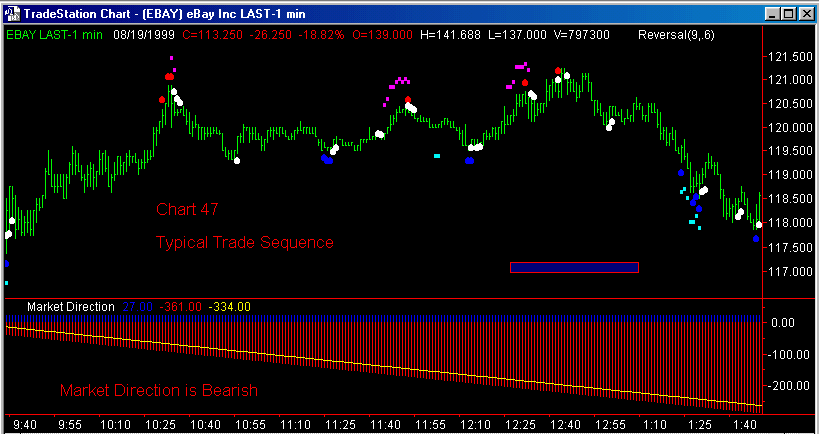Click the single cyan marker near 11:55

point(437,156)
